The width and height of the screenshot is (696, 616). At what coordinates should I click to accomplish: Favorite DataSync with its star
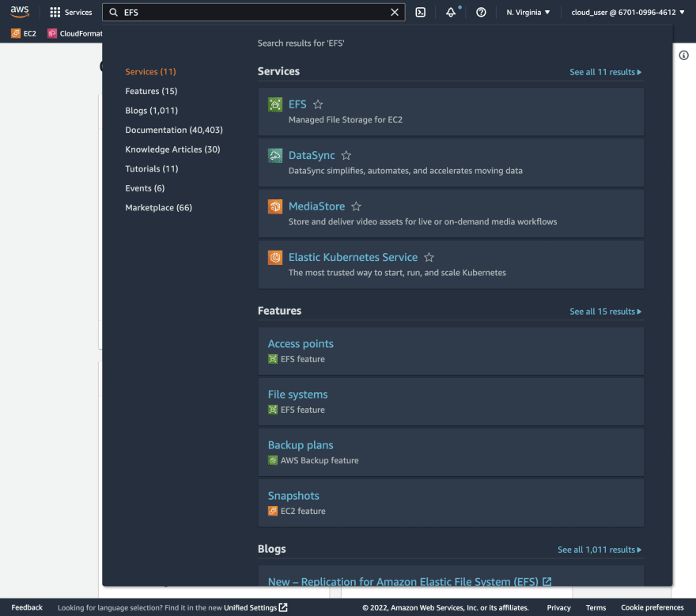click(346, 155)
